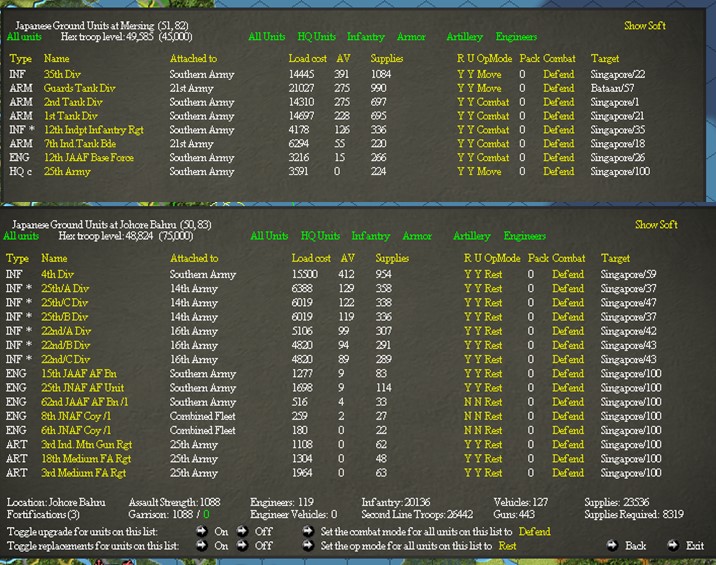Click arrow icon to toggle replacements On
The width and height of the screenshot is (716, 565).
click(x=201, y=545)
